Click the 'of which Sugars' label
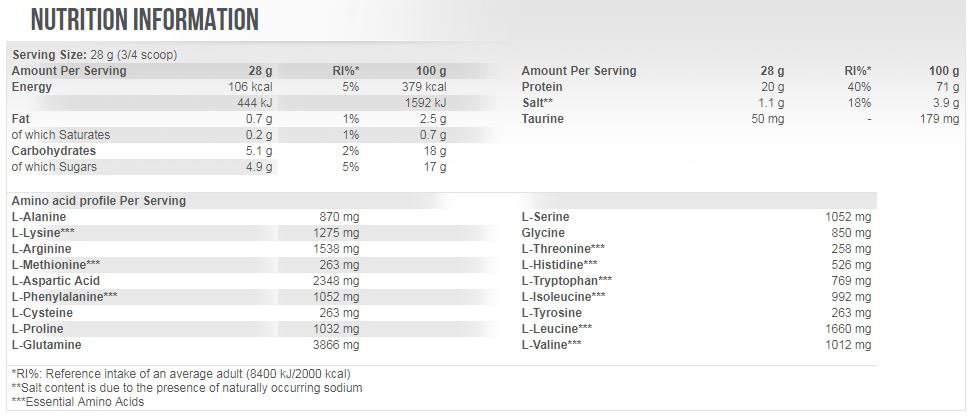Image resolution: width=972 pixels, height=416 pixels. pyautogui.click(x=52, y=167)
